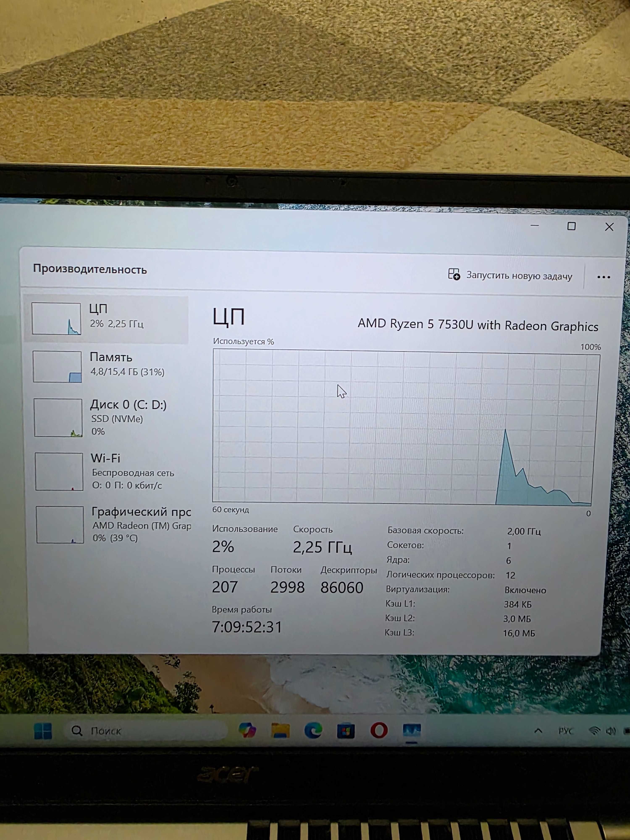Click the Базовая скорость 2,00 ГГц value

[524, 531]
